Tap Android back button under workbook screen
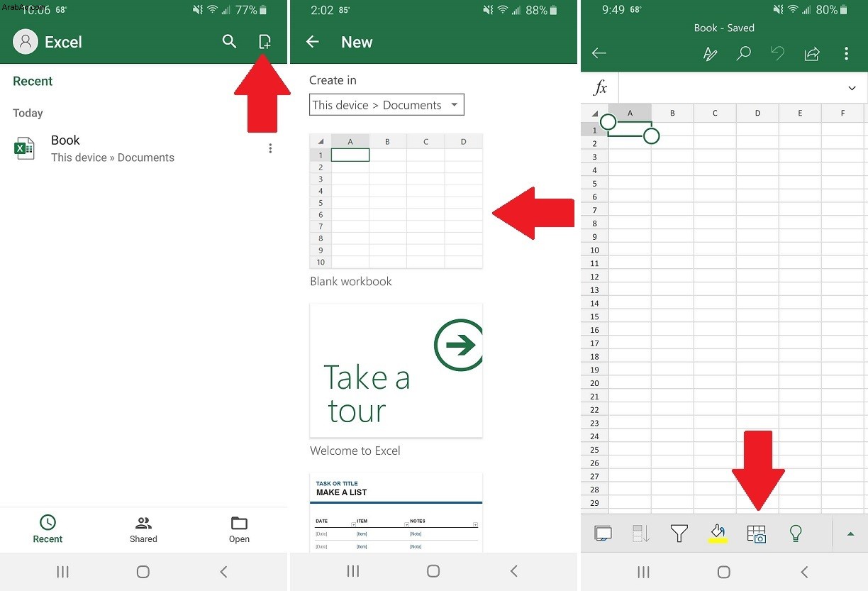This screenshot has width=868, height=591. (x=804, y=572)
